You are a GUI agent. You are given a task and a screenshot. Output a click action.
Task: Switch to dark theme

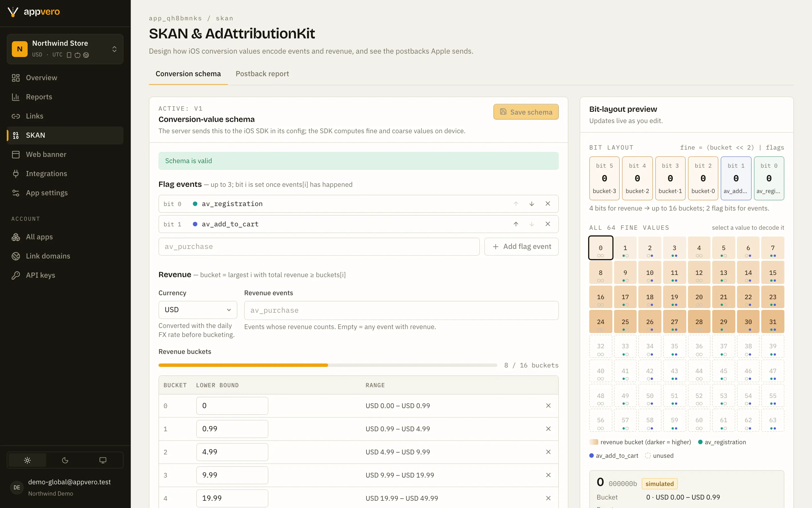pyautogui.click(x=65, y=460)
